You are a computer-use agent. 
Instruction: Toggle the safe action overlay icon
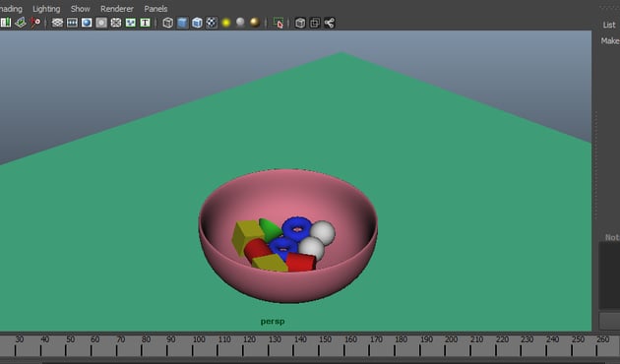(131, 23)
